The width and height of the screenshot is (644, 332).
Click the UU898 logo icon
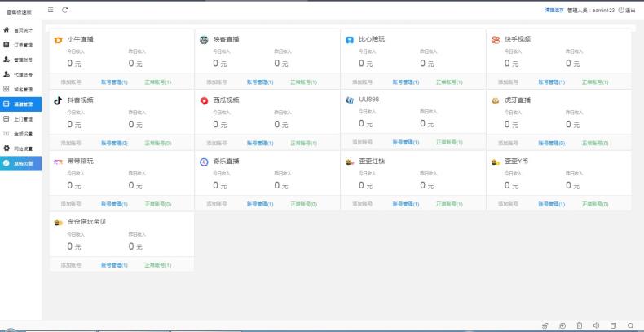pyautogui.click(x=350, y=100)
